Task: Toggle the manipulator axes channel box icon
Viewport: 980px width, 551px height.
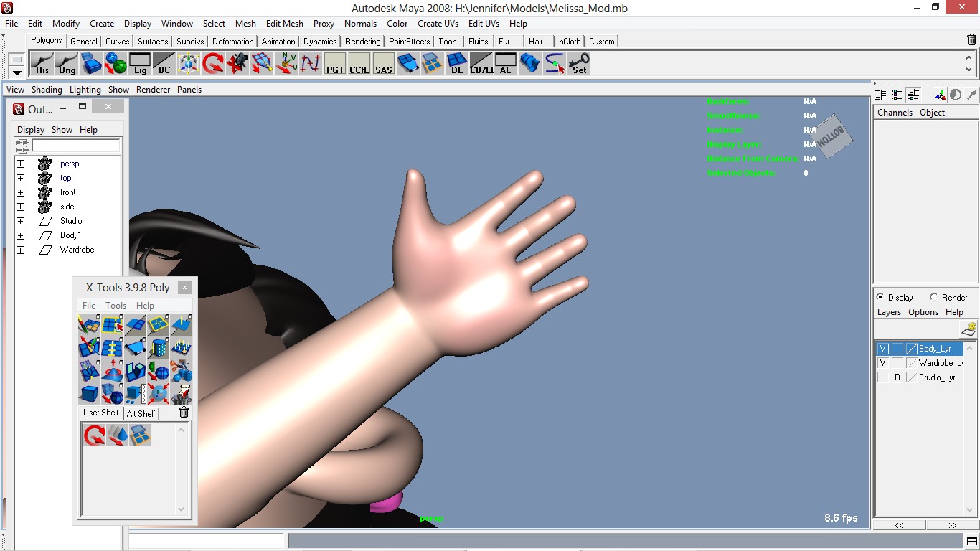Action: point(940,95)
